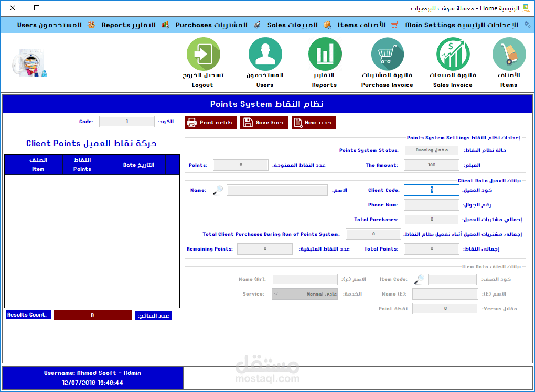Open the Reports bar chart icon
Screen dimensions: 535x392
(325, 54)
